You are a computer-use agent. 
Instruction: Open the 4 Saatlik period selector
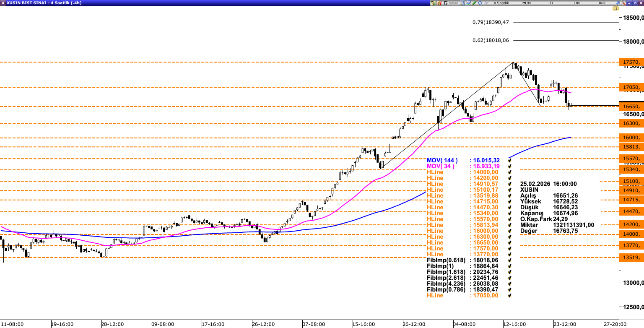501,3
